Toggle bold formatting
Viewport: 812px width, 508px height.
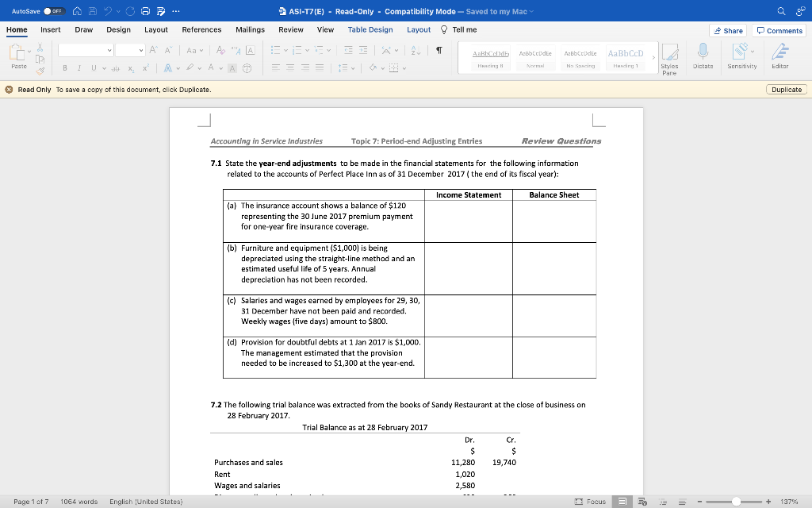pos(65,69)
